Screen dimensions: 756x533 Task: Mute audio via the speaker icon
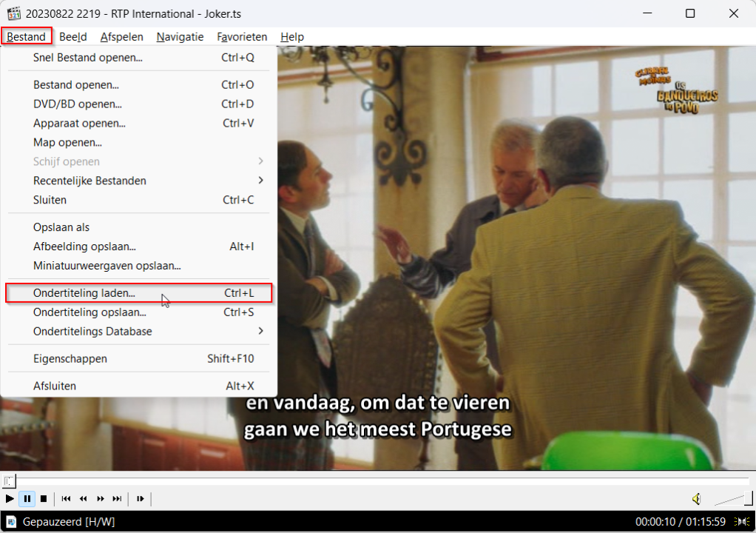click(x=696, y=498)
